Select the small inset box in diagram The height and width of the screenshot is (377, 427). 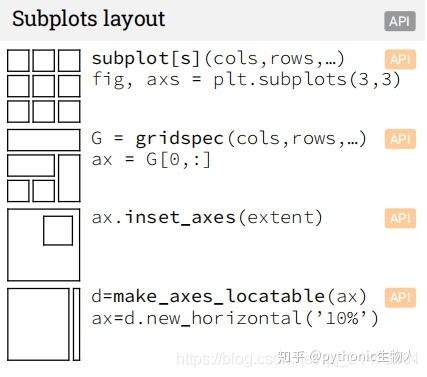pos(58,230)
